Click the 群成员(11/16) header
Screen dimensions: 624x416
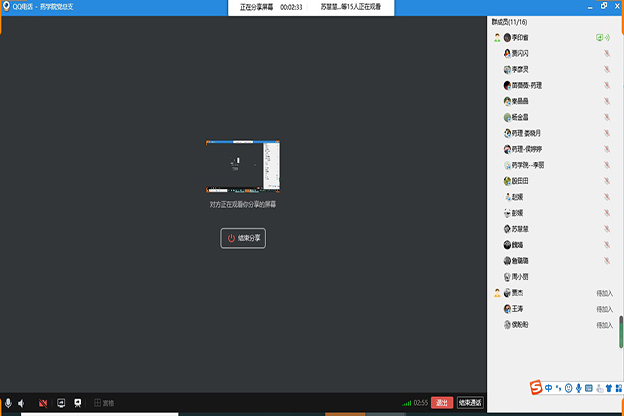point(511,21)
